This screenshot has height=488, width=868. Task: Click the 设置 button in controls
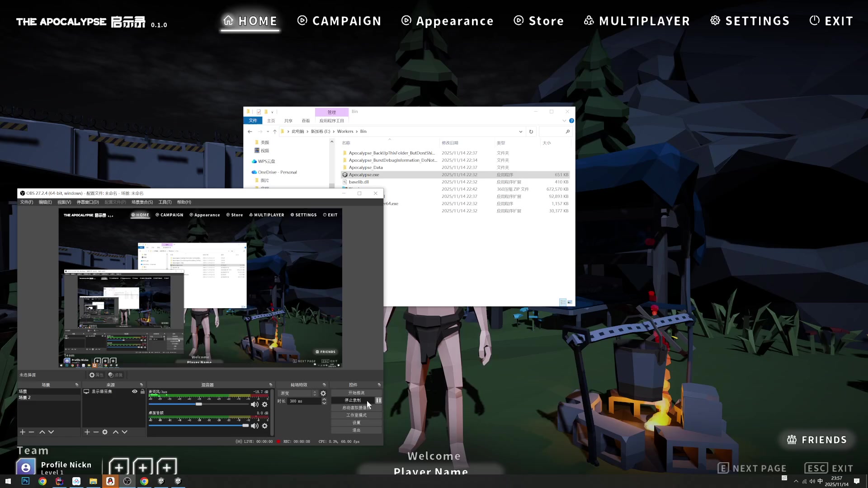356,423
